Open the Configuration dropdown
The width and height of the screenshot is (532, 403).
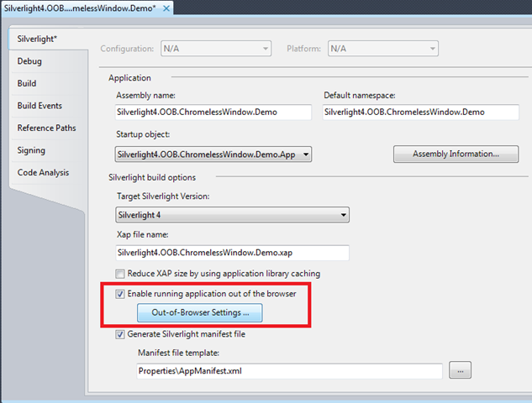(x=216, y=49)
